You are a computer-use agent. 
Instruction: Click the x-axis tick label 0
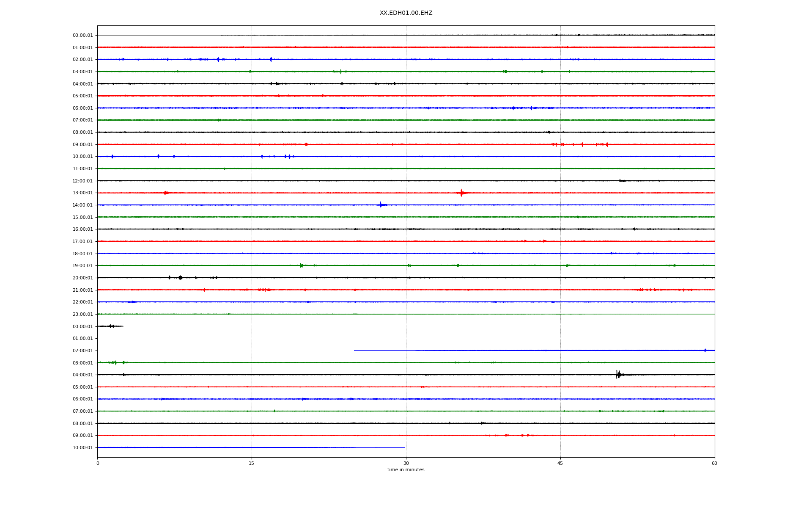[x=98, y=463]
